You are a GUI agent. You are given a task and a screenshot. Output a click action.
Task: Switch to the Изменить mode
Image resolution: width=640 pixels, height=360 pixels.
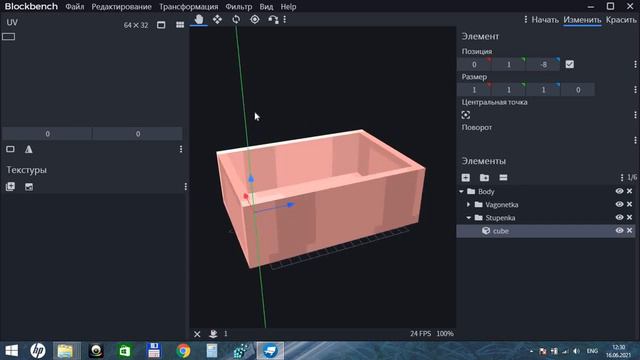[582, 20]
